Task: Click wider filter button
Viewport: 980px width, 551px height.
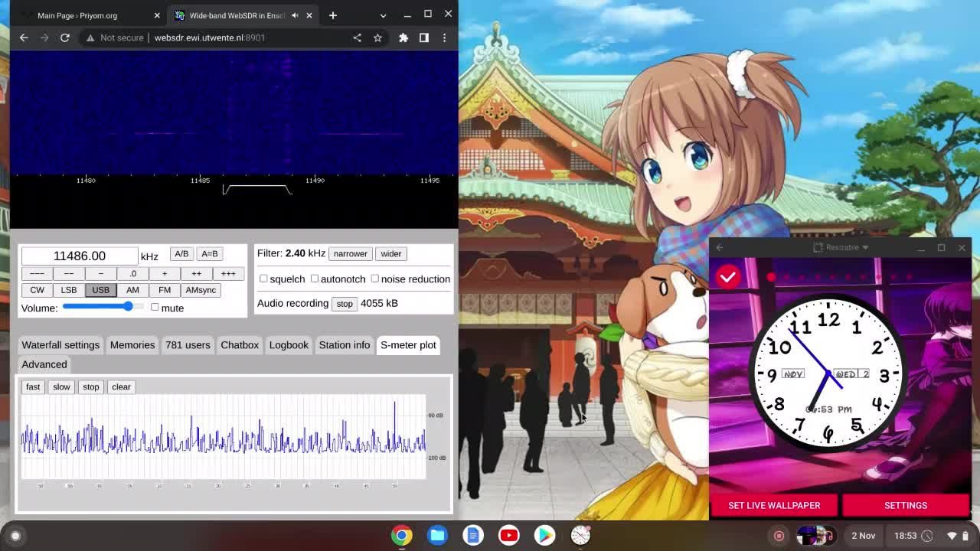Action: click(x=391, y=253)
